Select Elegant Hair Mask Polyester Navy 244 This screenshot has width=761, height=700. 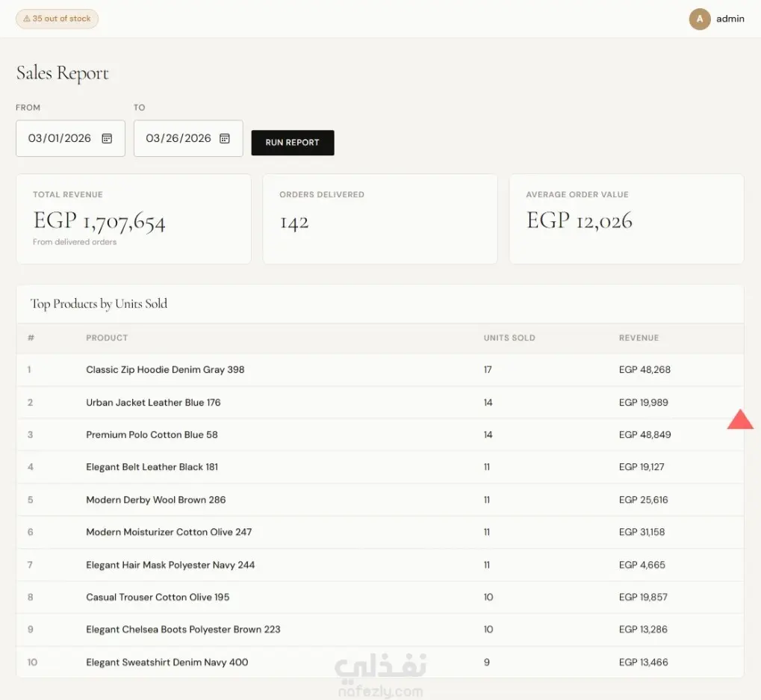click(x=170, y=565)
